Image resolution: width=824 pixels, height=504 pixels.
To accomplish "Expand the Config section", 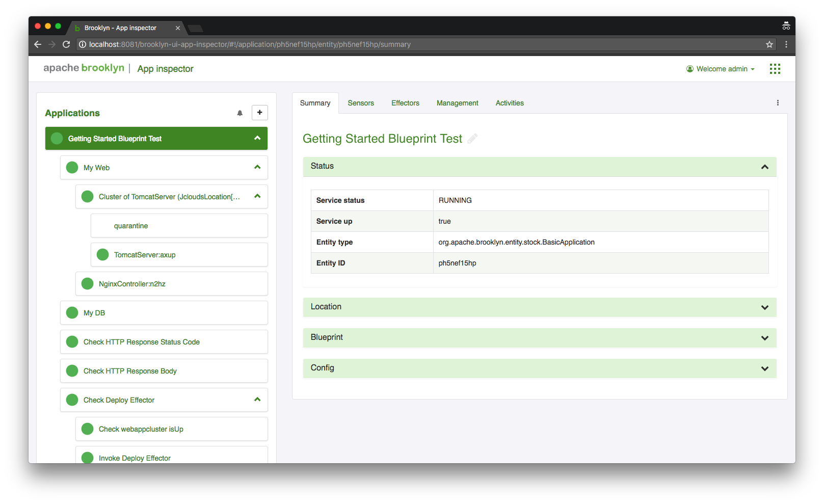I will point(764,368).
